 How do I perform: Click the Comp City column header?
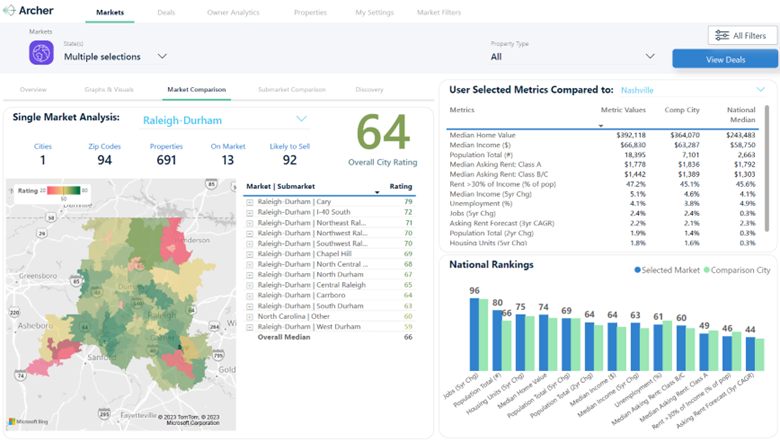coord(682,110)
